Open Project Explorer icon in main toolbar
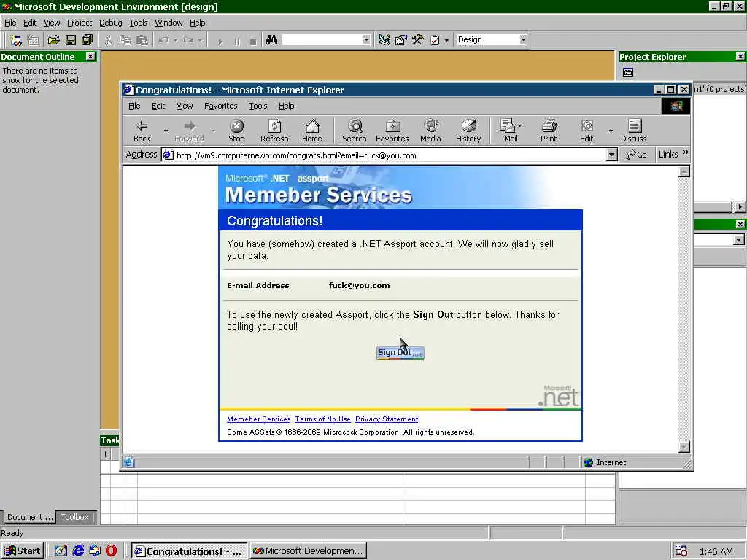 click(x=384, y=40)
